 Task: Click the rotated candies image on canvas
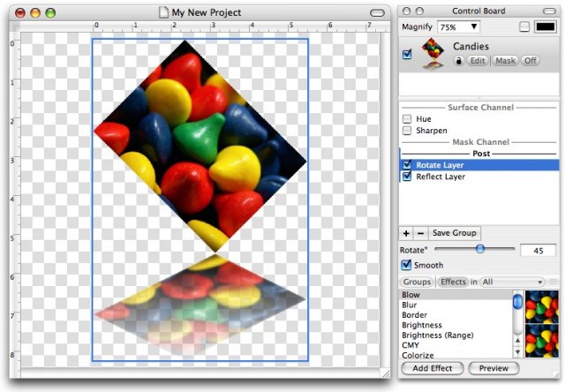point(200,146)
